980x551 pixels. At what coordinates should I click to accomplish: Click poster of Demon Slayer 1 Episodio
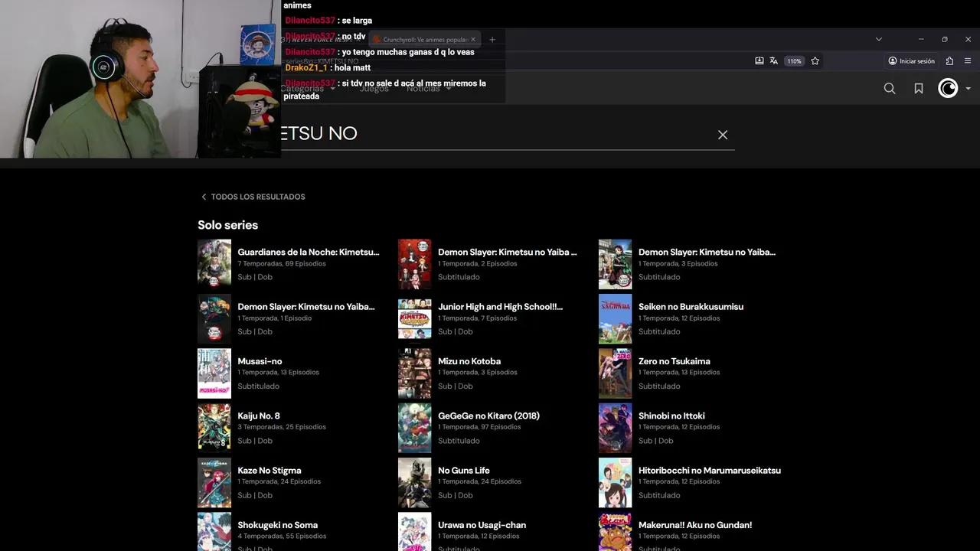[214, 318]
